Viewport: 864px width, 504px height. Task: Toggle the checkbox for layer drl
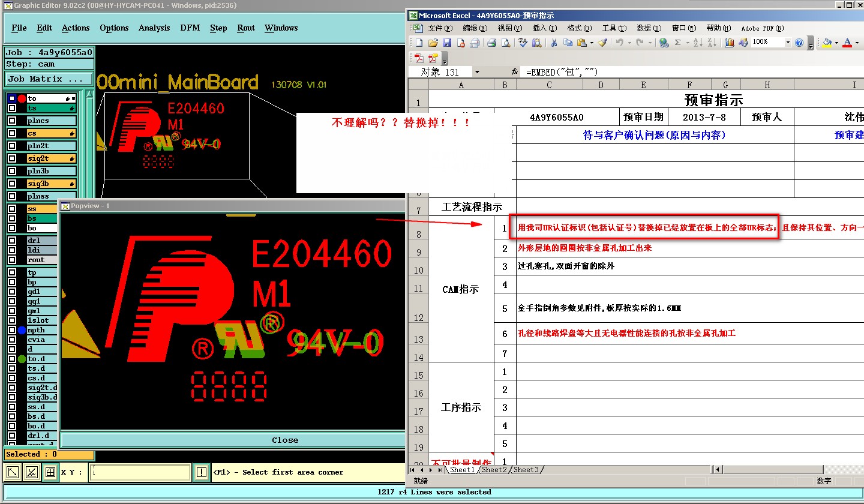[12, 241]
